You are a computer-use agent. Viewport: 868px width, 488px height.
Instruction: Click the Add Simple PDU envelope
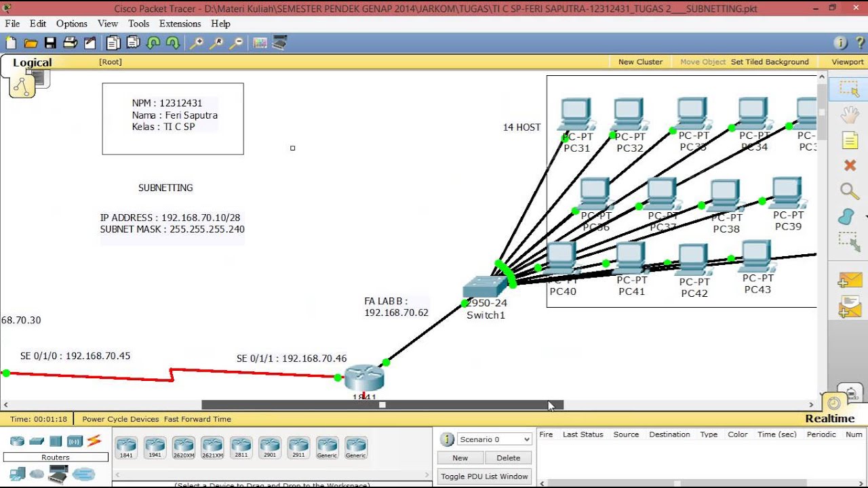pyautogui.click(x=850, y=280)
